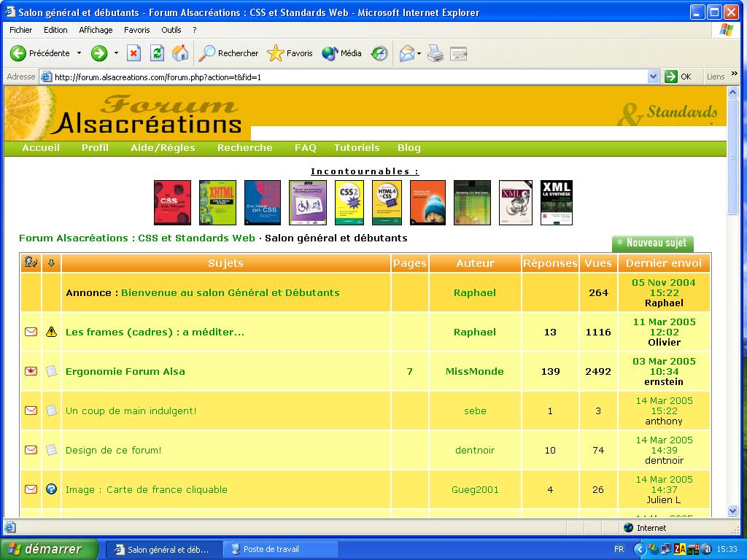Open page 7 of Ergonomie Forum Alsa
The image size is (747, 560).
410,372
